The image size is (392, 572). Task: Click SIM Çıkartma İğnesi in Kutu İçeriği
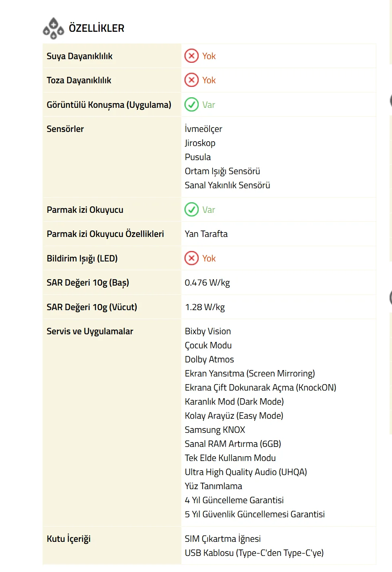coord(222,539)
